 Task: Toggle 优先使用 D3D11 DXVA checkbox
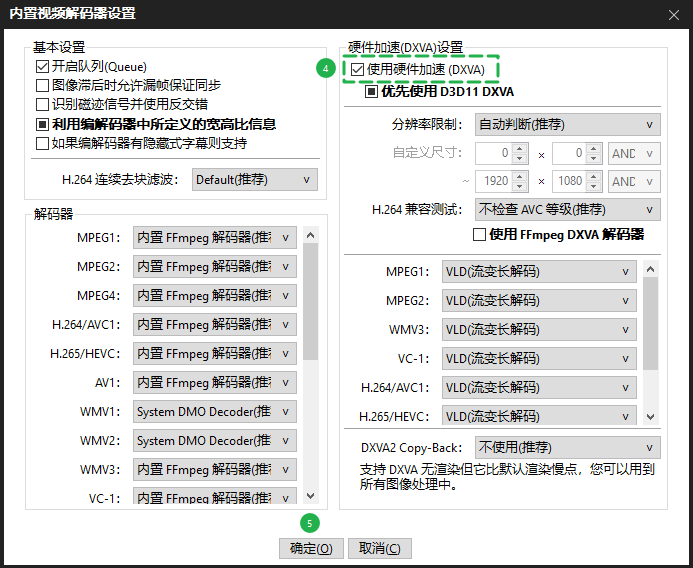[372, 92]
